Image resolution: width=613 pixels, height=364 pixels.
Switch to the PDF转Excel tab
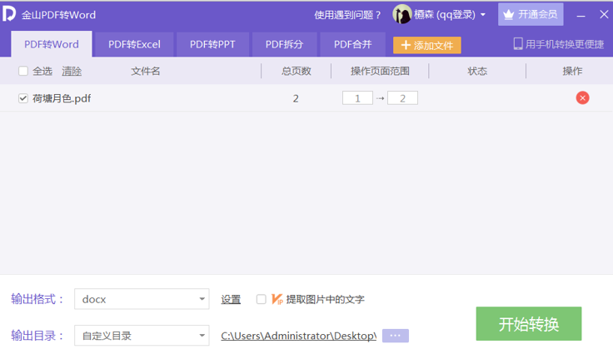(x=134, y=44)
